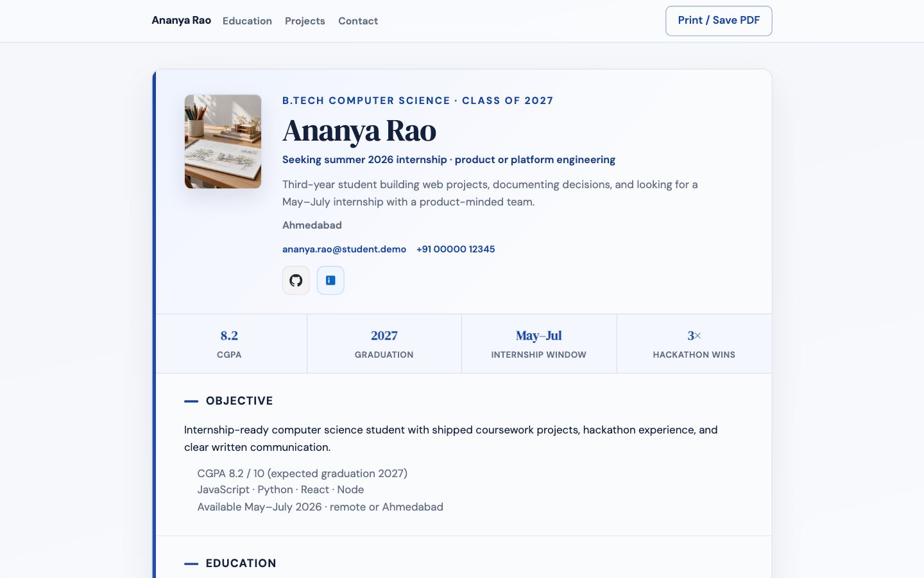Viewport: 924px width, 578px height.
Task: Open the LinkedIn profile icon
Action: point(330,281)
